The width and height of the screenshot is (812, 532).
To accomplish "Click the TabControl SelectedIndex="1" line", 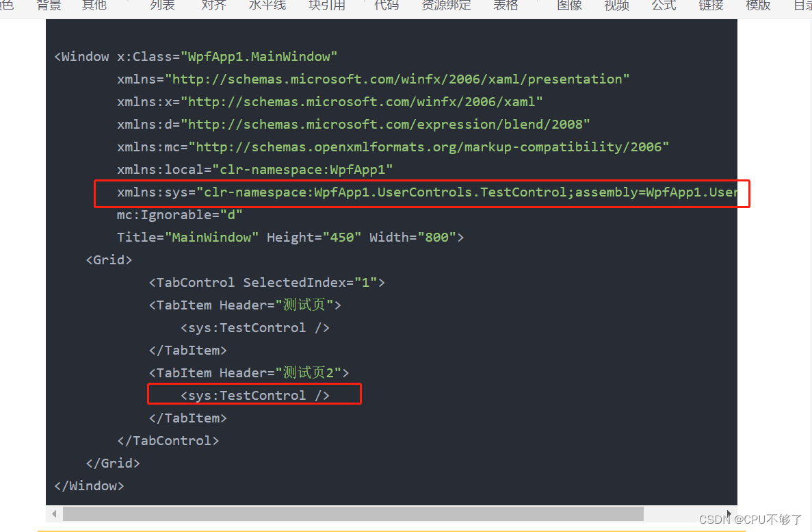I will 267,283.
